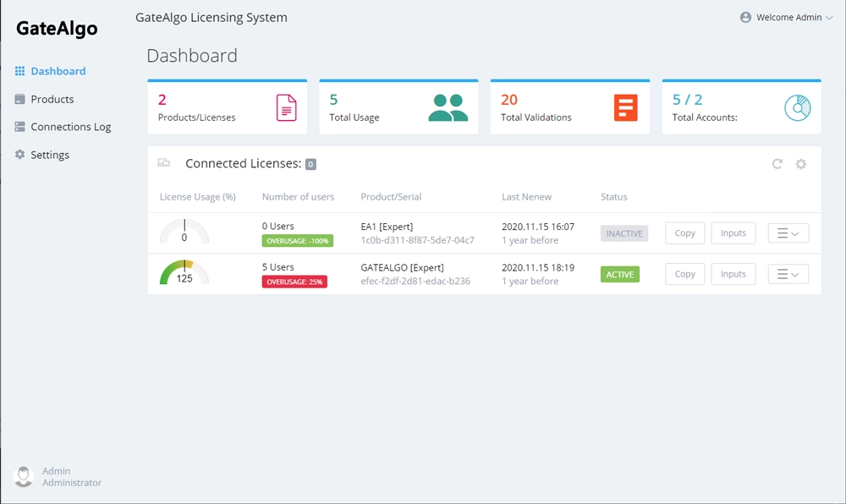846x504 pixels.
Task: Click the 0 Users text
Action: point(277,226)
